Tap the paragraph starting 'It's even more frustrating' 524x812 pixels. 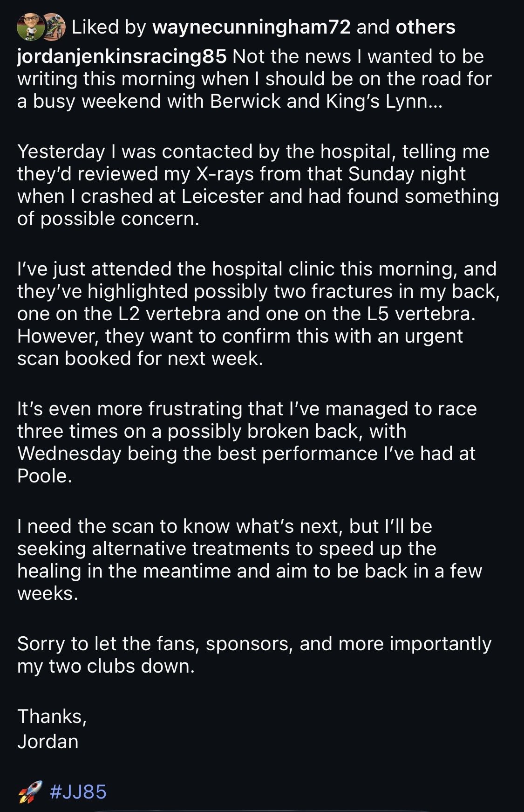point(247,442)
